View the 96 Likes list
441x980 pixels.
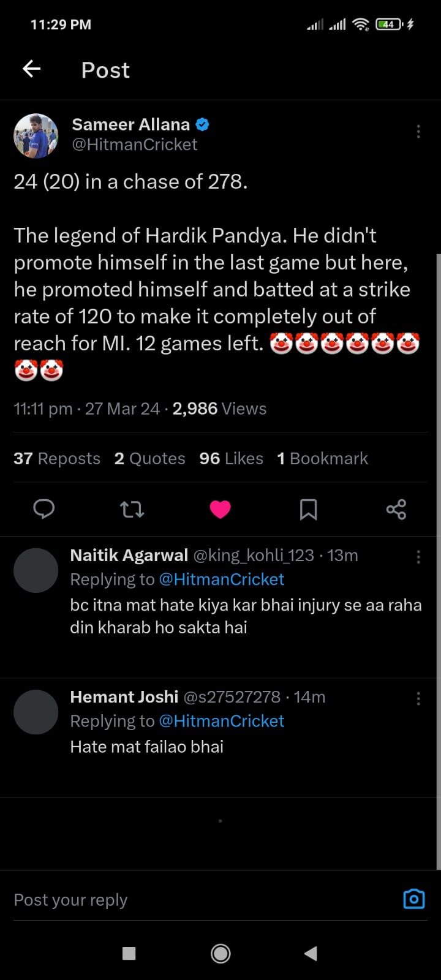coord(231,459)
